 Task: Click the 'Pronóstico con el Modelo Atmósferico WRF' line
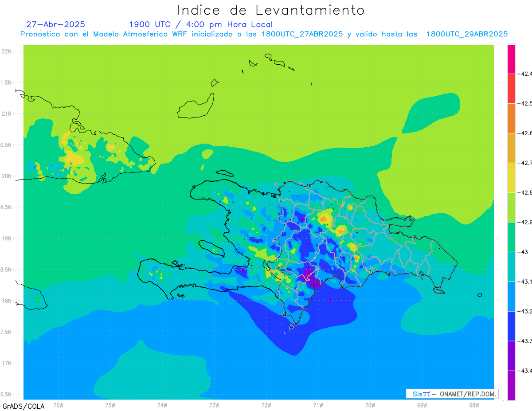point(264,34)
